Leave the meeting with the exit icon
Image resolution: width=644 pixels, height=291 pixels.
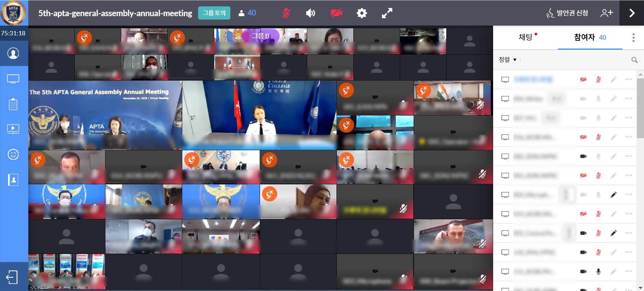click(12, 277)
